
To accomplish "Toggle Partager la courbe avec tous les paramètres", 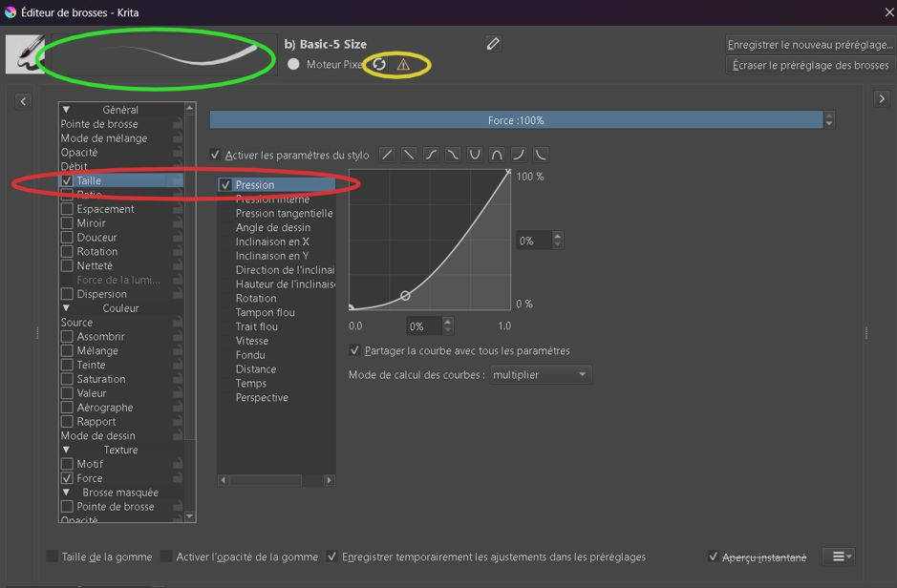I will [355, 350].
